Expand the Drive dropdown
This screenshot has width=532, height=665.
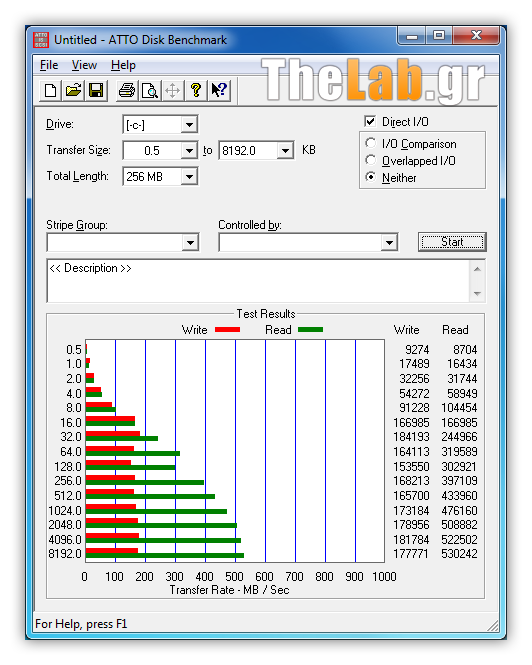(189, 125)
